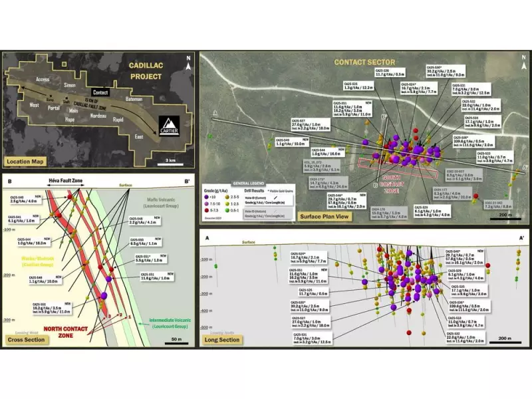Select the yellow 1-2.5 color swatch in legend

(x=227, y=203)
